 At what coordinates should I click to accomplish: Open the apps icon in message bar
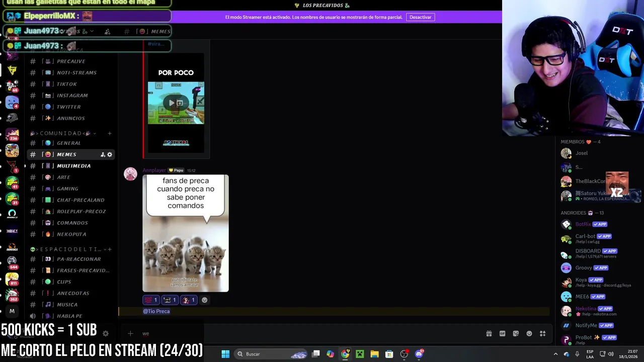[543, 334]
